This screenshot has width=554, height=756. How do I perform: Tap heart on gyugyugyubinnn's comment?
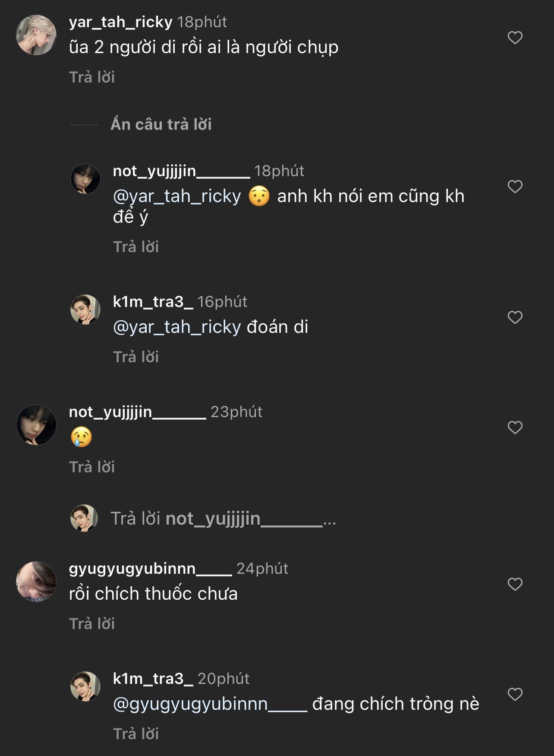coord(515,584)
